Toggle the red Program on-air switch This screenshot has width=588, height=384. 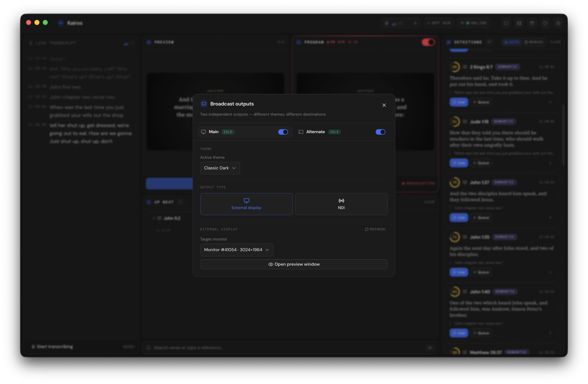[428, 42]
